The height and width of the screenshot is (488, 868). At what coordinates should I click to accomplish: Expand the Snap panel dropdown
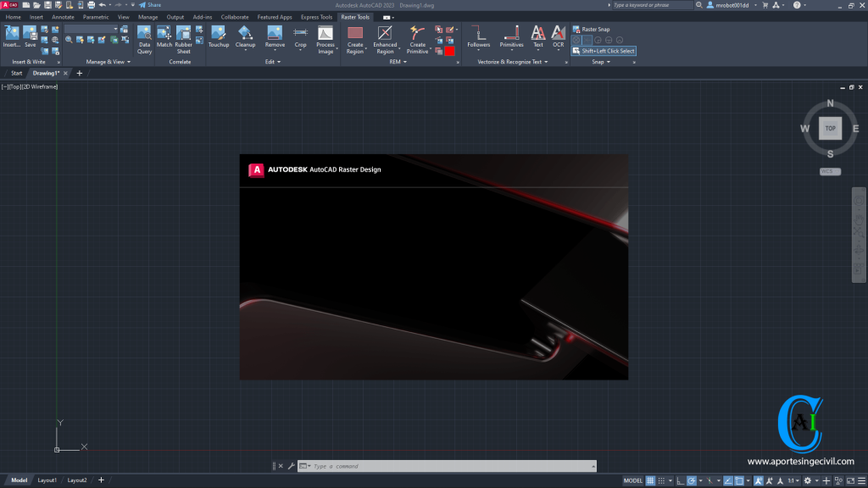coord(601,62)
